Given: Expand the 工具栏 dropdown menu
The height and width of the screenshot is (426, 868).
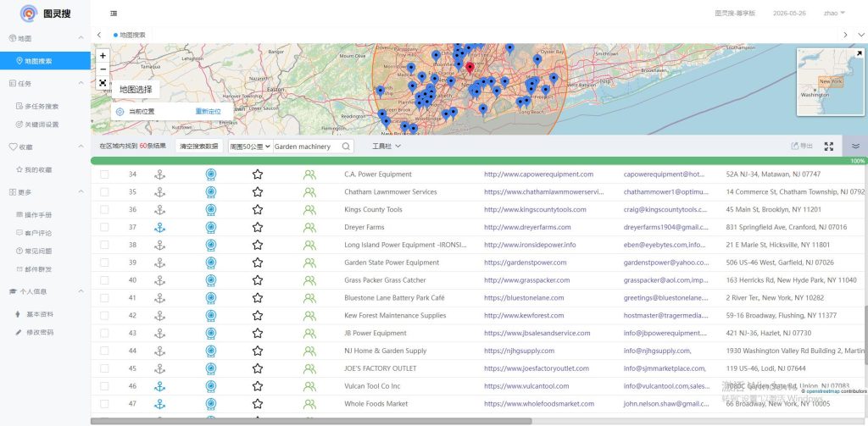Looking at the screenshot, I should pyautogui.click(x=387, y=147).
